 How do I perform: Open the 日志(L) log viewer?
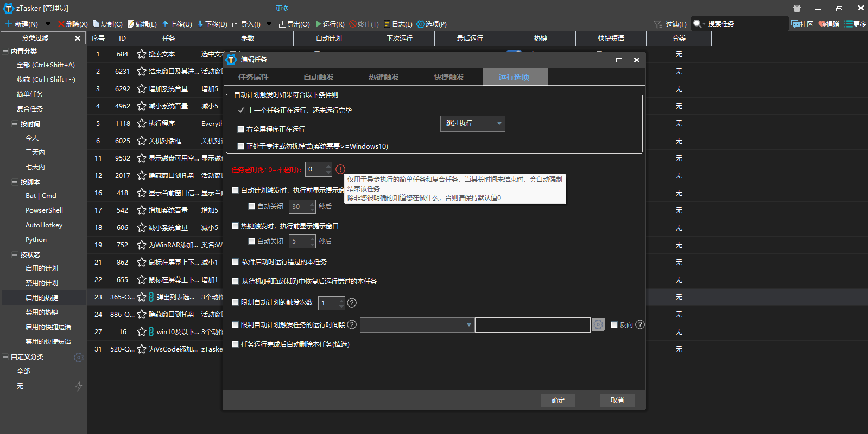pyautogui.click(x=387, y=24)
